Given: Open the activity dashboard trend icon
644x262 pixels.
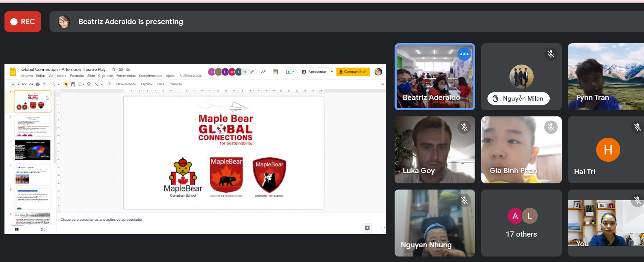Looking at the screenshot, I should (x=263, y=72).
